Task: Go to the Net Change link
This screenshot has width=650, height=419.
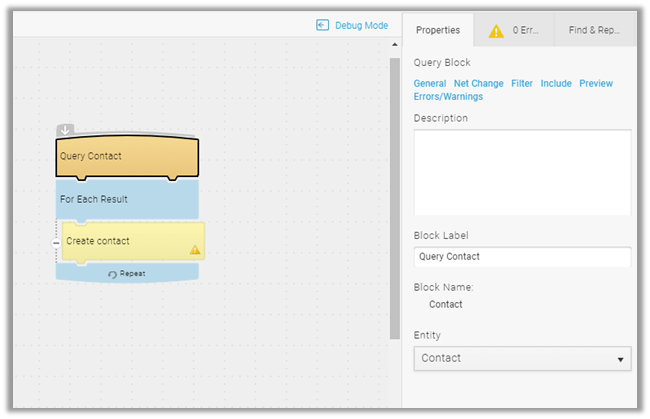Action: click(x=478, y=83)
